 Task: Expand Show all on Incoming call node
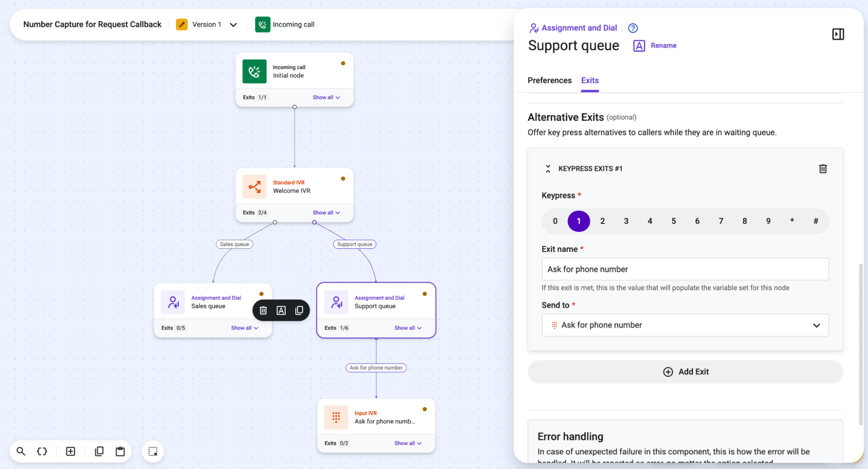pyautogui.click(x=326, y=97)
